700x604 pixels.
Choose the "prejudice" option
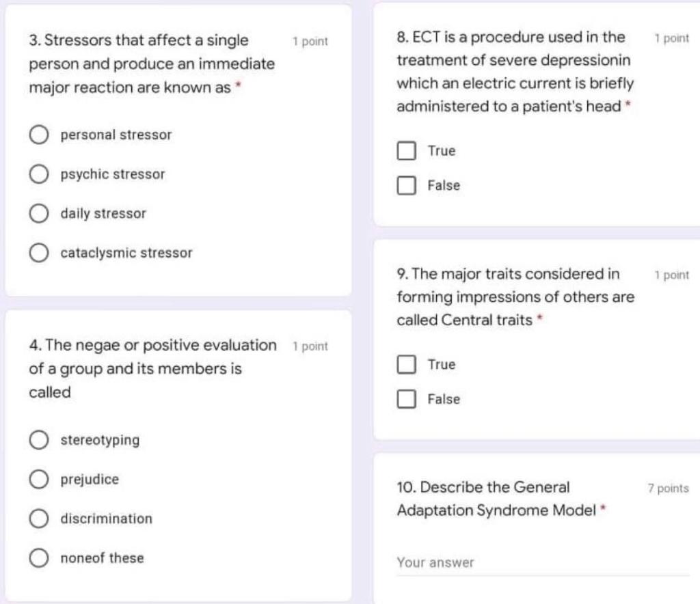pos(39,479)
